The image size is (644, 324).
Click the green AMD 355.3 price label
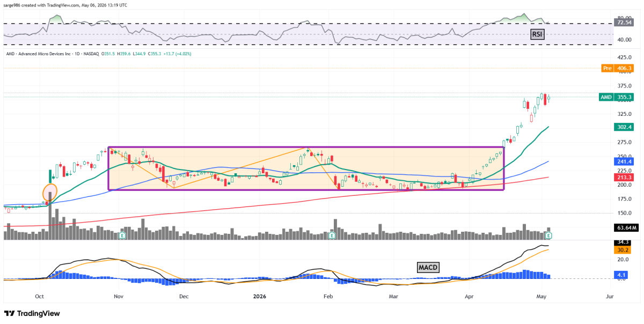[617, 97]
